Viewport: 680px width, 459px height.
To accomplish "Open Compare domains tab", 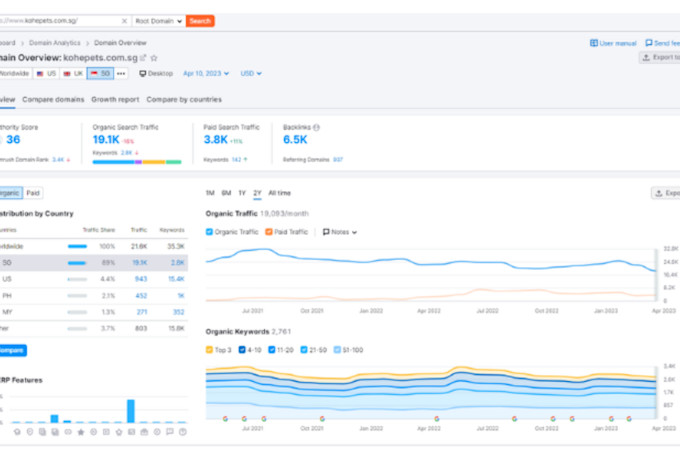I will pos(53,99).
